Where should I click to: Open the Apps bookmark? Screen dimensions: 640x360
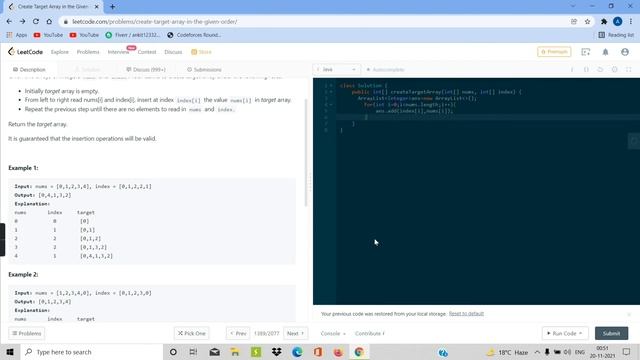pos(17,35)
